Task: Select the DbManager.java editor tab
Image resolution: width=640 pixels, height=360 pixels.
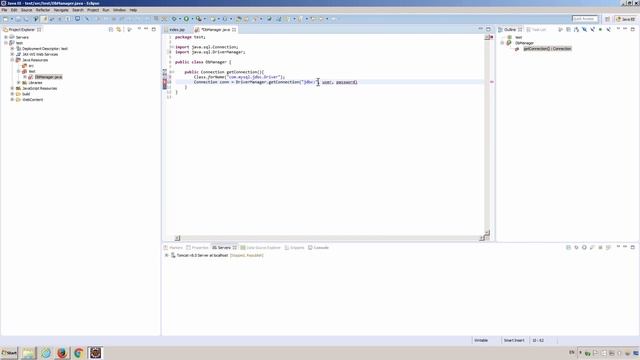Action: tap(215, 30)
